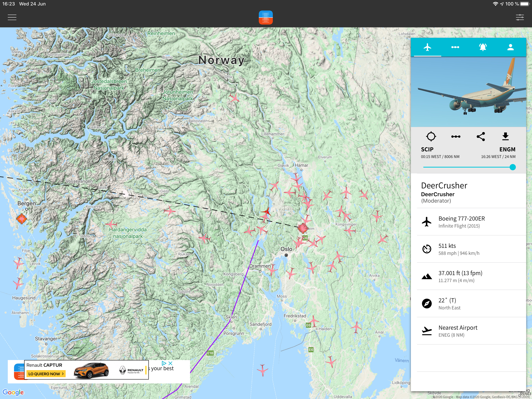
Task: Open the pilot profile tab
Action: coord(510,47)
